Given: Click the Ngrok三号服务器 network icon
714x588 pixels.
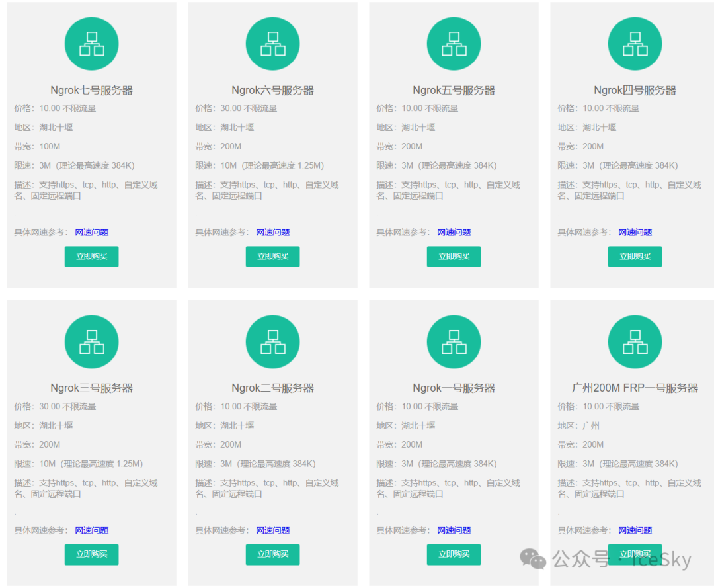Looking at the screenshot, I should coord(91,342).
